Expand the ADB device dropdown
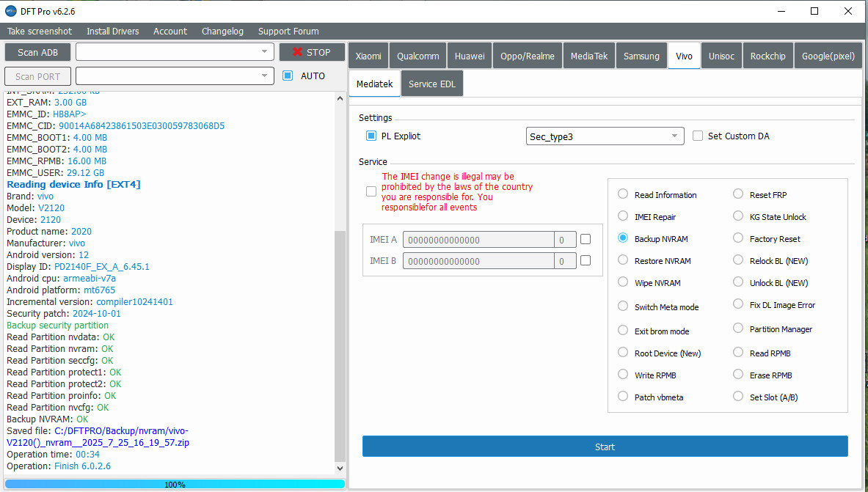The width and height of the screenshot is (868, 492). (175, 52)
